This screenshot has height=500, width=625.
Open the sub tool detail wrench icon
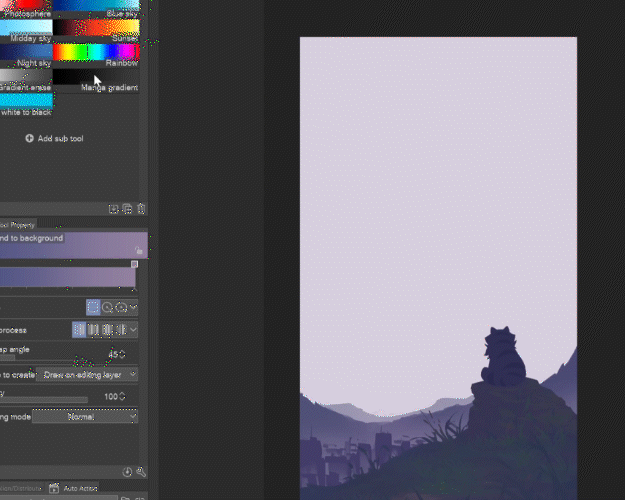click(141, 472)
